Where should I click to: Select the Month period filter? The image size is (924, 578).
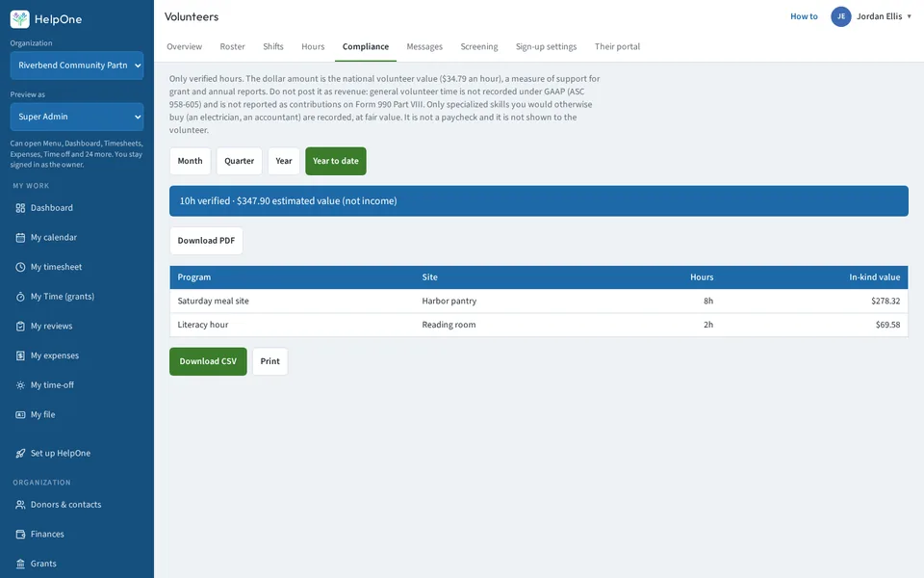[x=190, y=161]
